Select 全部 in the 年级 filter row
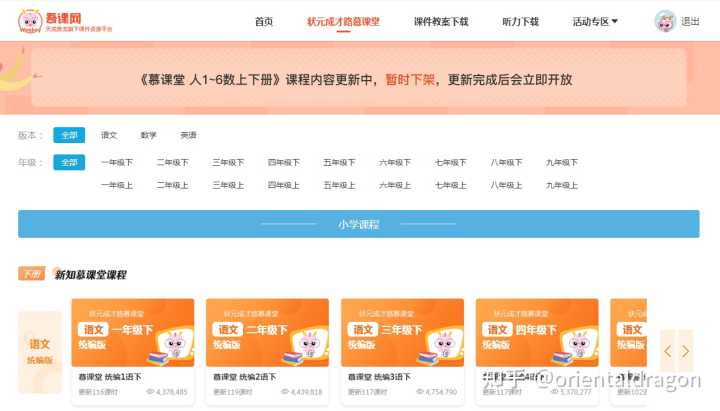Image resolution: width=720 pixels, height=411 pixels. pyautogui.click(x=69, y=163)
